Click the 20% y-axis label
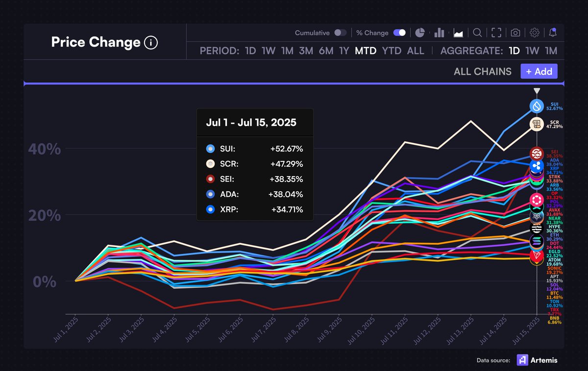Image resolution: width=588 pixels, height=371 pixels. coord(45,216)
